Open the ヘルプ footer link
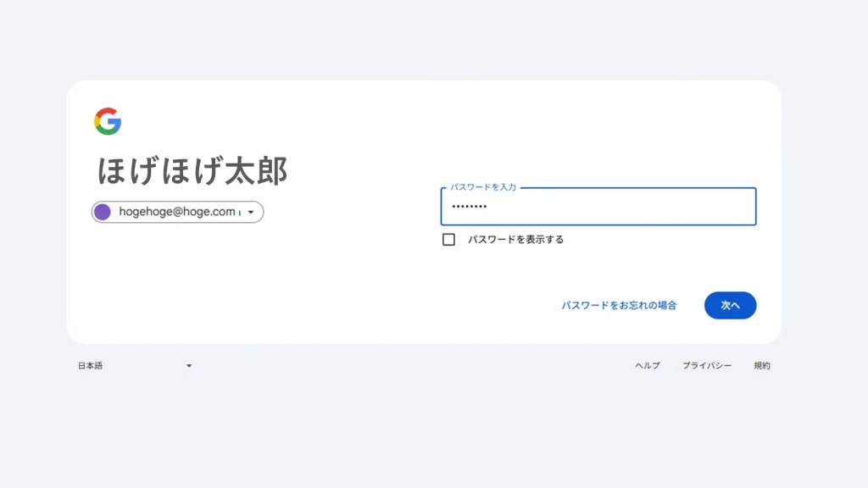This screenshot has width=868, height=488. [x=648, y=366]
